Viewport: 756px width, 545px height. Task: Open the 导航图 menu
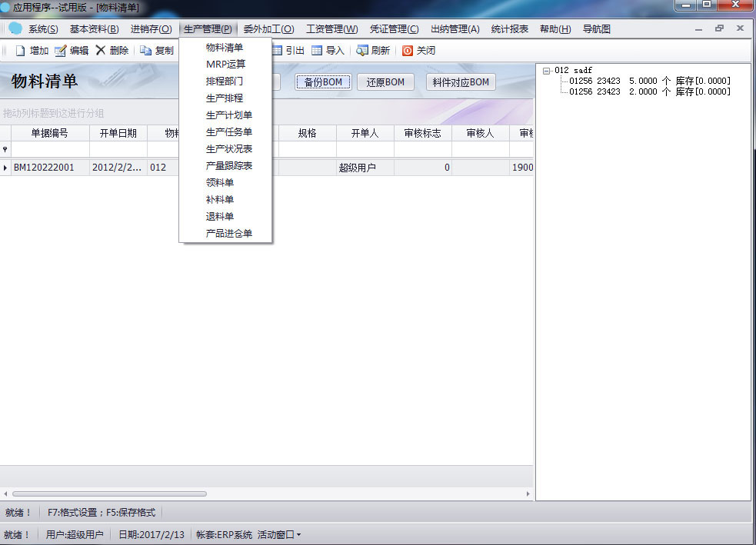coord(596,29)
